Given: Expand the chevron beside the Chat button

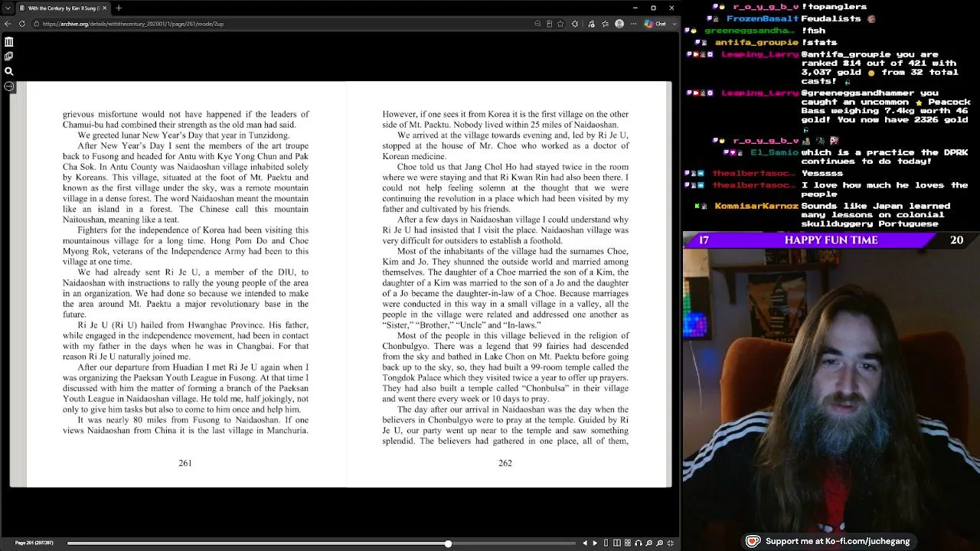Looking at the screenshot, I should pos(675,24).
